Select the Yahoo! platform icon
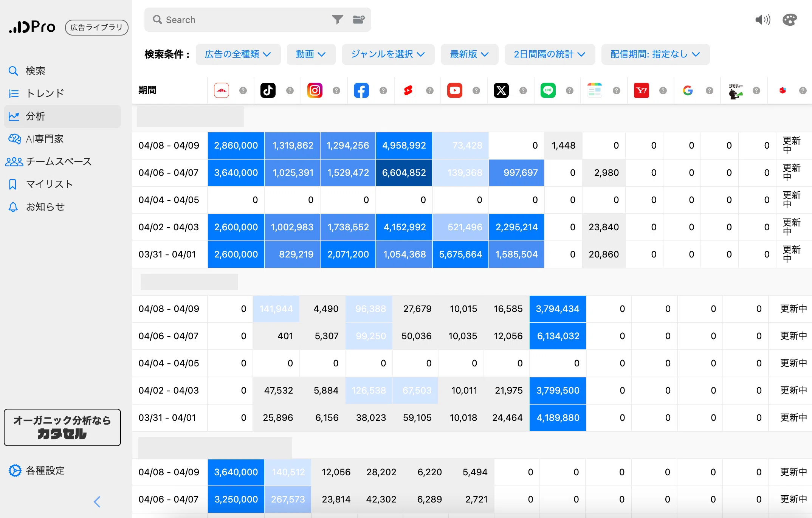This screenshot has width=812, height=518. [641, 90]
